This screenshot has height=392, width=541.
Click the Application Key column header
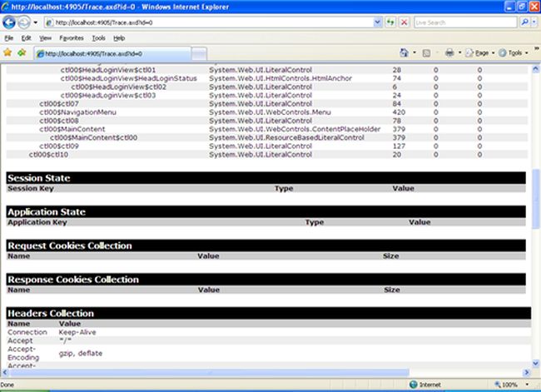pos(37,222)
